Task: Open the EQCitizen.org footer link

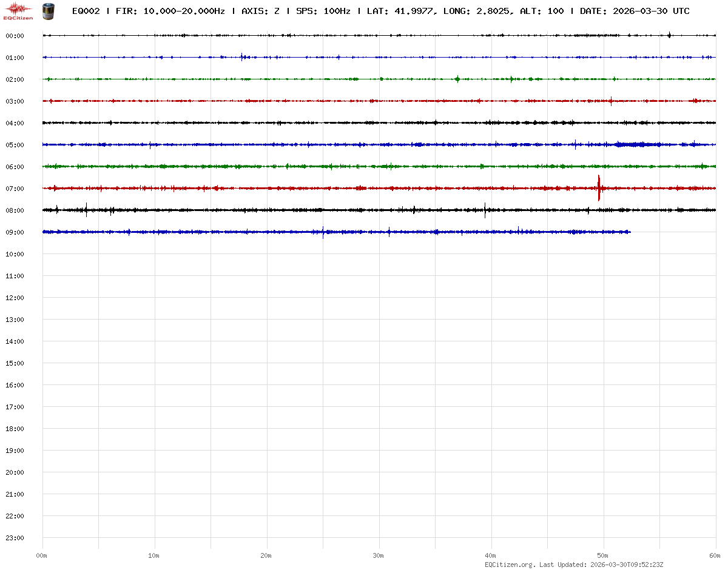Action: pos(510,565)
